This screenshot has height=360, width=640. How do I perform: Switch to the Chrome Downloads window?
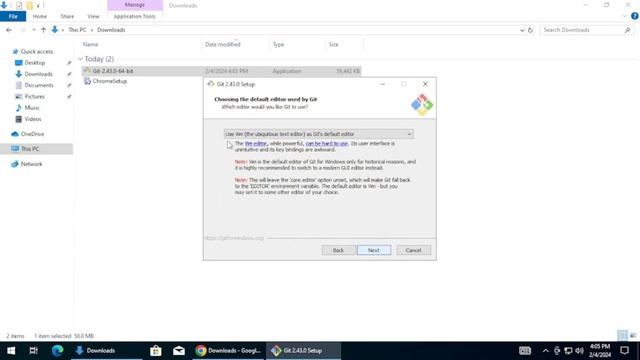click(228, 351)
